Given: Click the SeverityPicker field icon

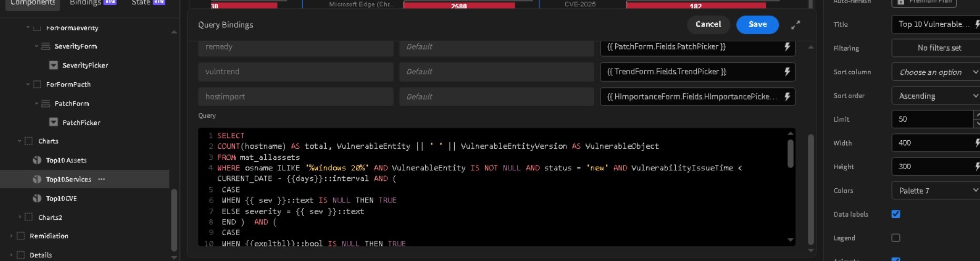Looking at the screenshot, I should [53, 65].
